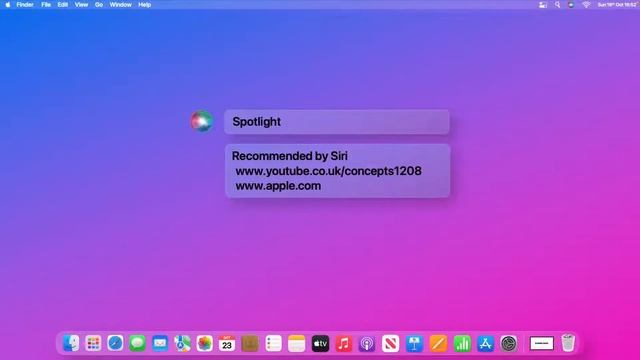Open the Photos app in the dock
This screenshot has width=640, height=360.
(204, 343)
